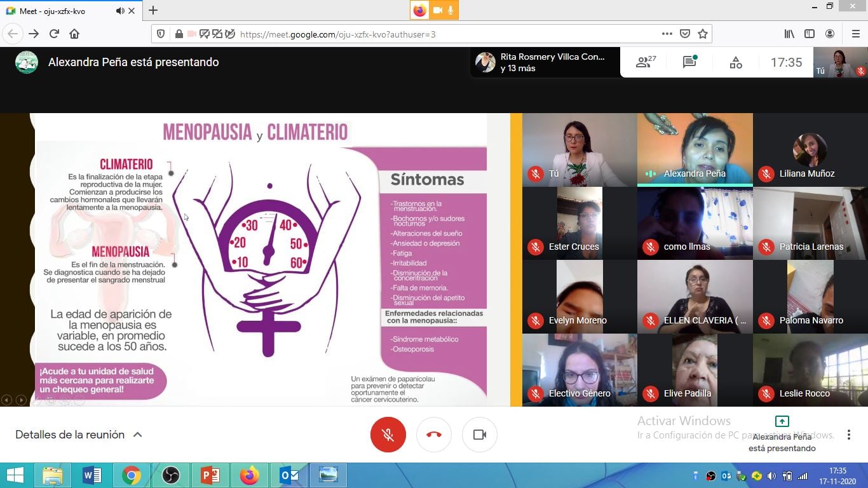Select Alexandra Peña video tile
The height and width of the screenshot is (488, 868).
pyautogui.click(x=695, y=150)
